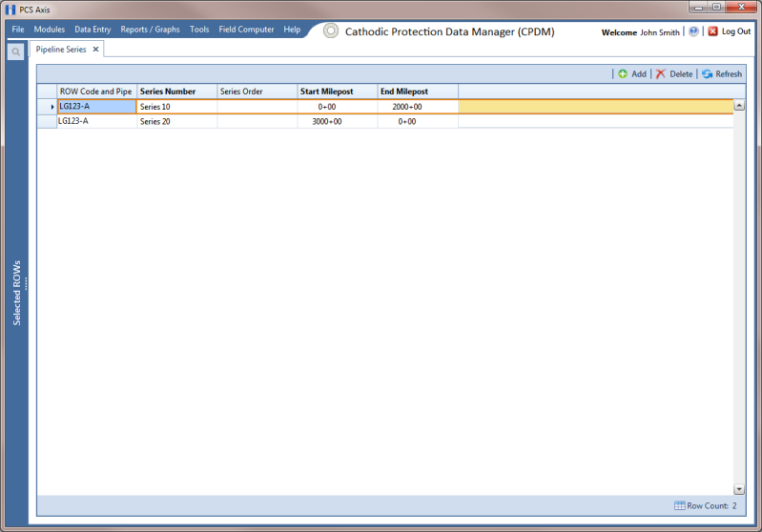Click LG123-A cell in Series 20 row
This screenshot has width=762, height=532.
tap(96, 121)
